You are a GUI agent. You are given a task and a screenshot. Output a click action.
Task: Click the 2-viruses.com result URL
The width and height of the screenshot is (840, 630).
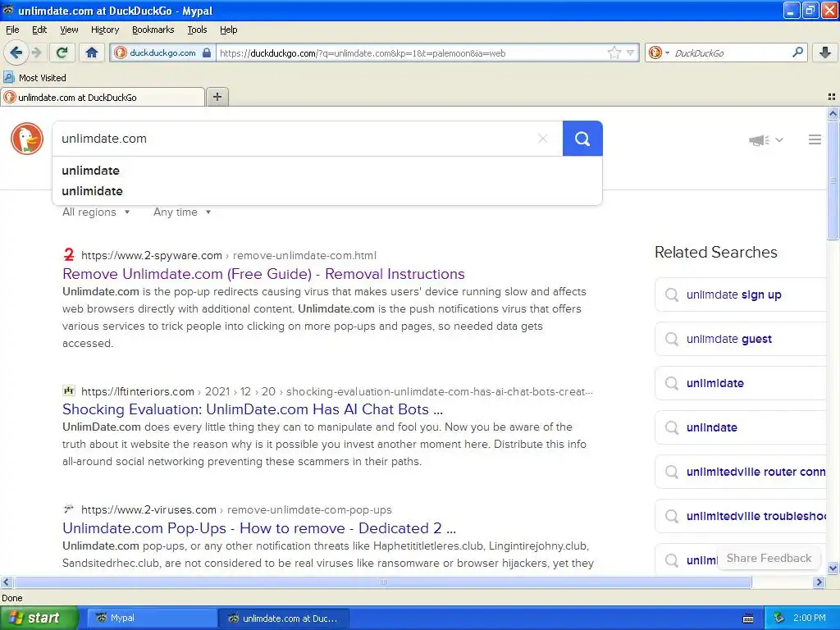coord(236,509)
